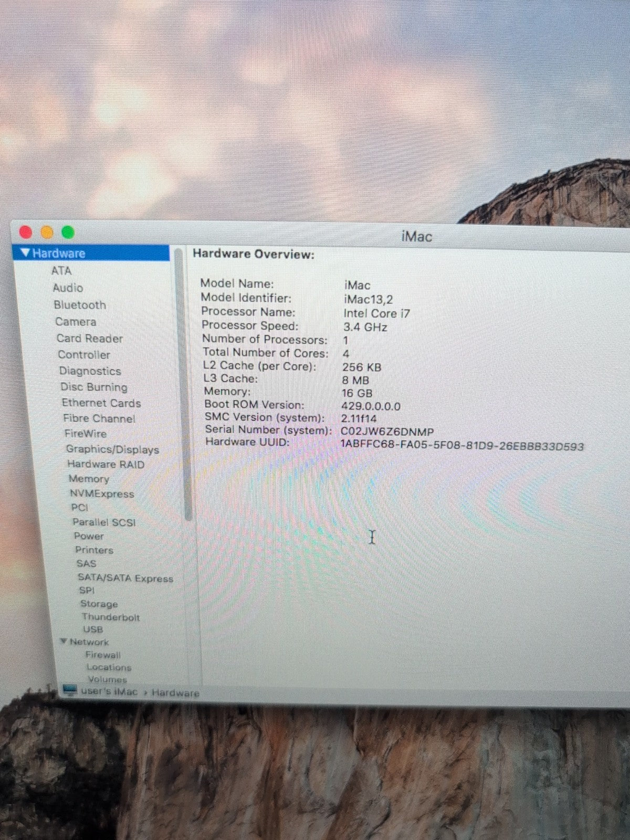Select Disc Burning in the sidebar
The height and width of the screenshot is (840, 630).
(94, 387)
